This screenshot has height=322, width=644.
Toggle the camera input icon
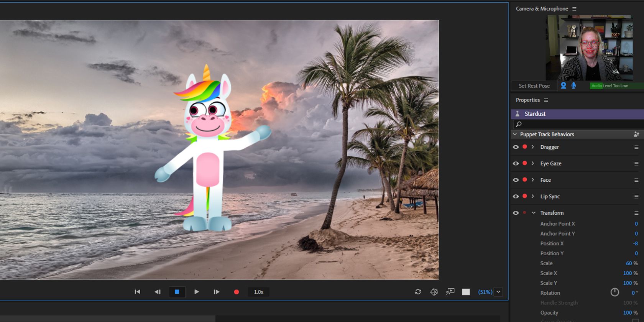pos(563,85)
